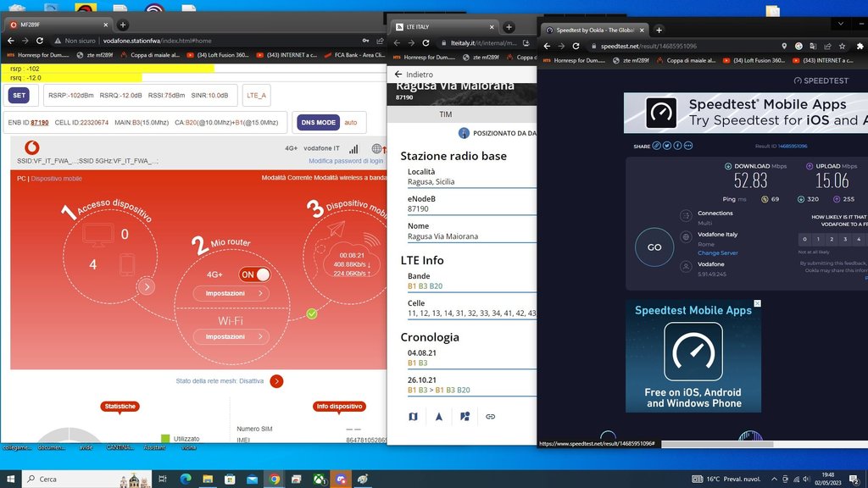Turn off the 4G+ ON switch
The image size is (868, 488).
254,274
